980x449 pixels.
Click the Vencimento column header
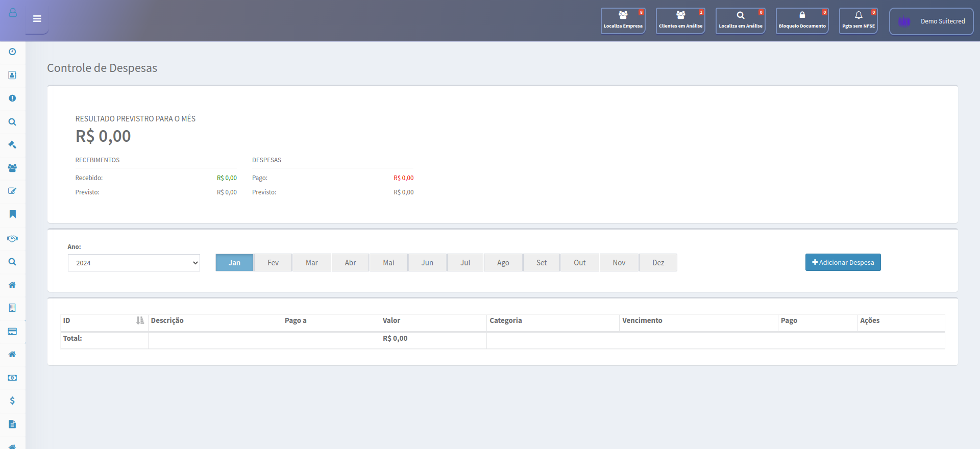(642, 320)
